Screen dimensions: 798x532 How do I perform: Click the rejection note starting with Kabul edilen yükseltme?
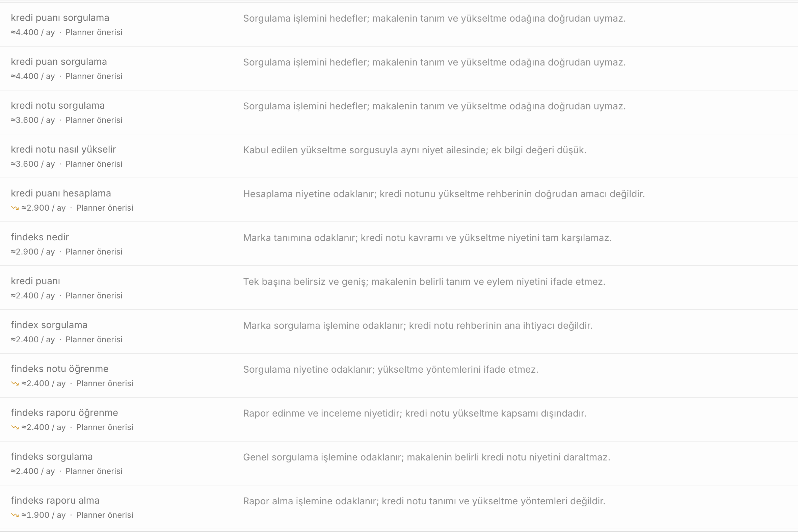click(415, 150)
